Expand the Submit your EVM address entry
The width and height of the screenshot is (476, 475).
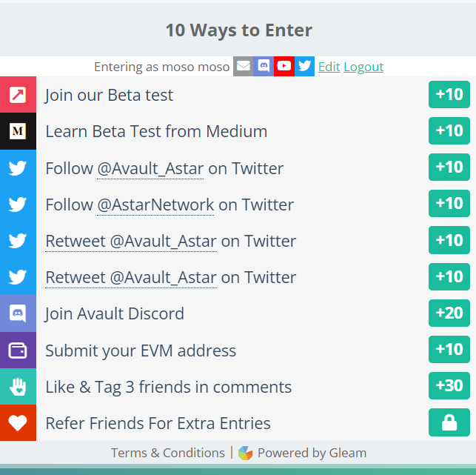(x=238, y=351)
